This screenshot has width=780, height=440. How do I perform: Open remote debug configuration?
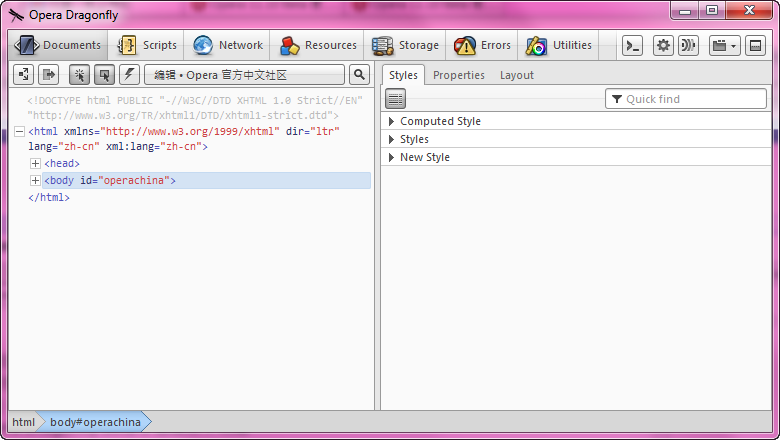(688, 46)
